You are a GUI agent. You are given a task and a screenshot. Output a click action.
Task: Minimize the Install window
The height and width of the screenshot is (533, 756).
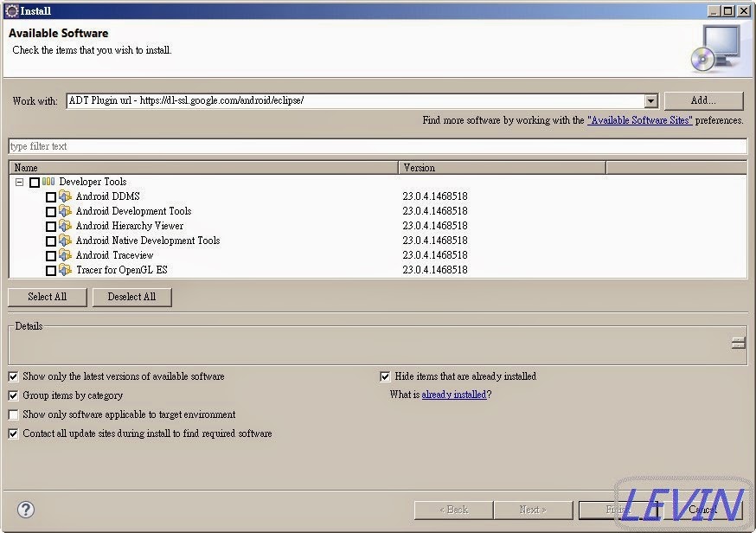(714, 10)
